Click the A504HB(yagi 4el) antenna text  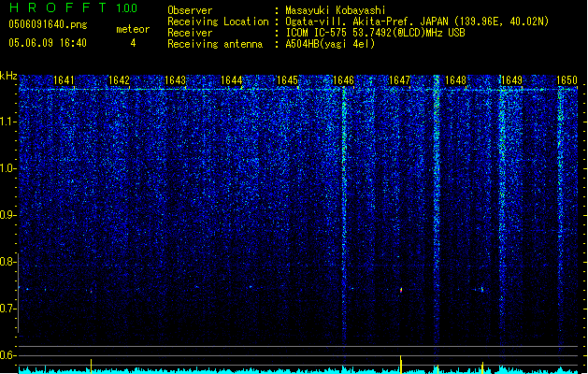coord(330,44)
